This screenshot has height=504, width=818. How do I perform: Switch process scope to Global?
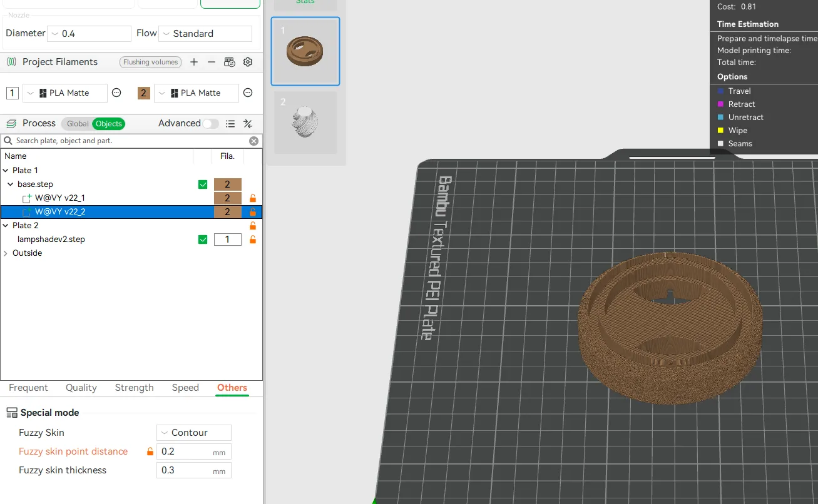[78, 124]
